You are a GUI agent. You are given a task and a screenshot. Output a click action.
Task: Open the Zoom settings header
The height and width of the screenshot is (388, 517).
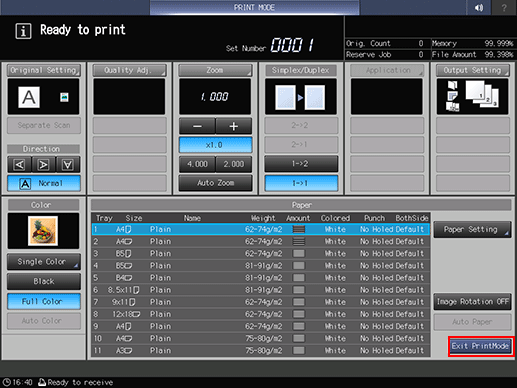[x=215, y=70]
